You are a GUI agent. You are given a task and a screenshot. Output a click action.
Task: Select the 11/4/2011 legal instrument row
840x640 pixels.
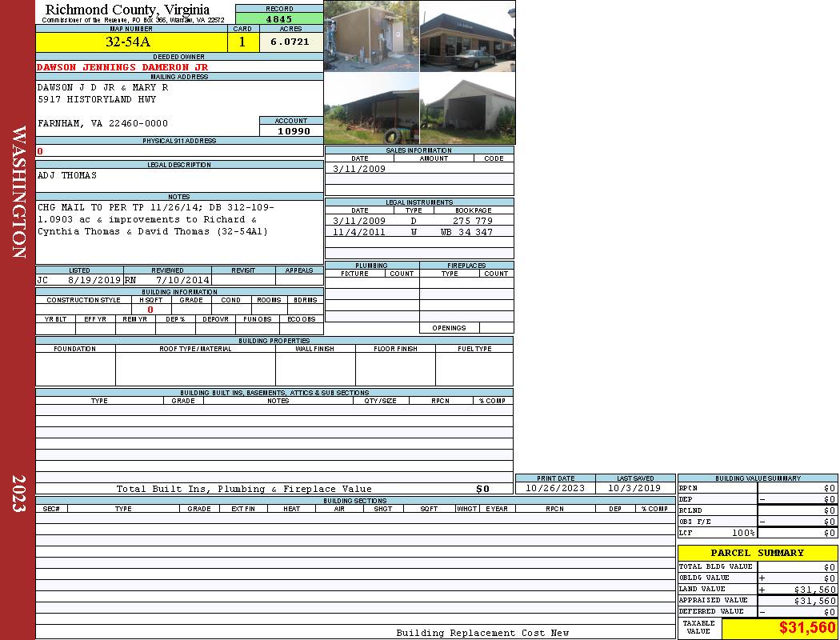pos(418,232)
